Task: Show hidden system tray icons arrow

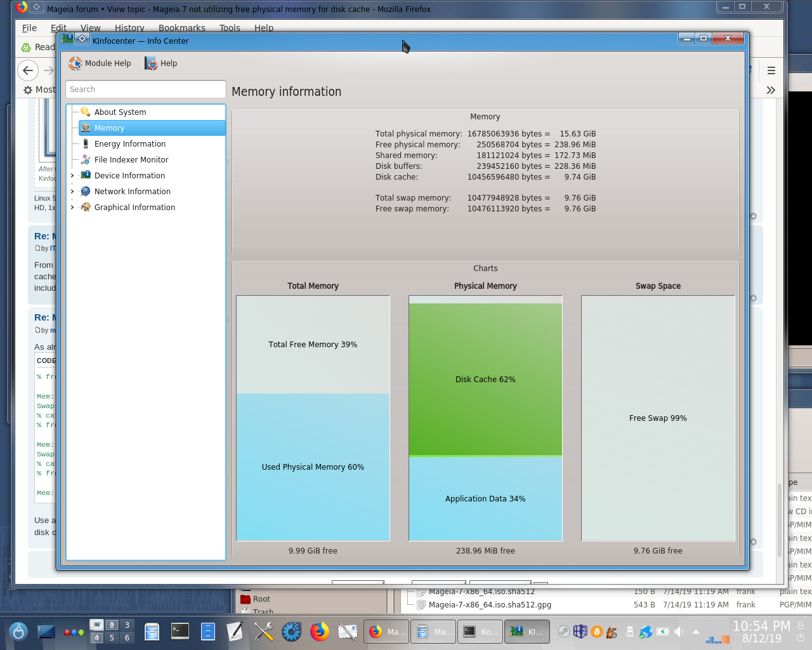Action: 696,632
